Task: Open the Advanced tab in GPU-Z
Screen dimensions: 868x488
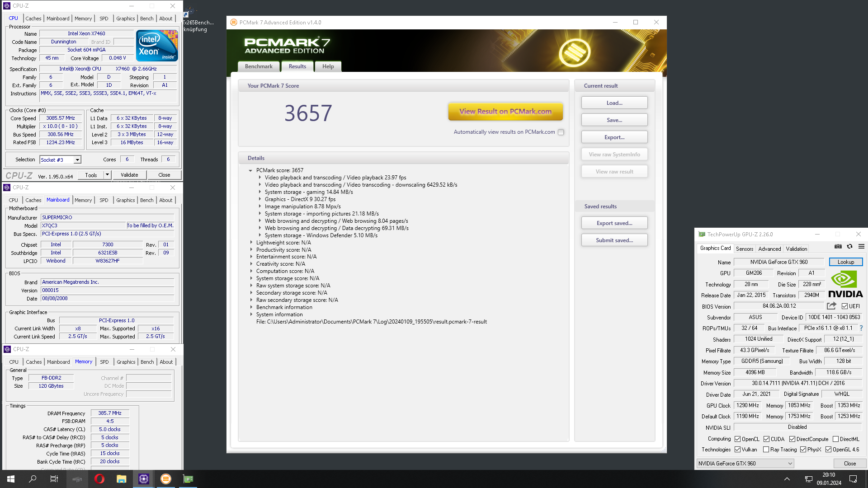Action: coord(769,249)
